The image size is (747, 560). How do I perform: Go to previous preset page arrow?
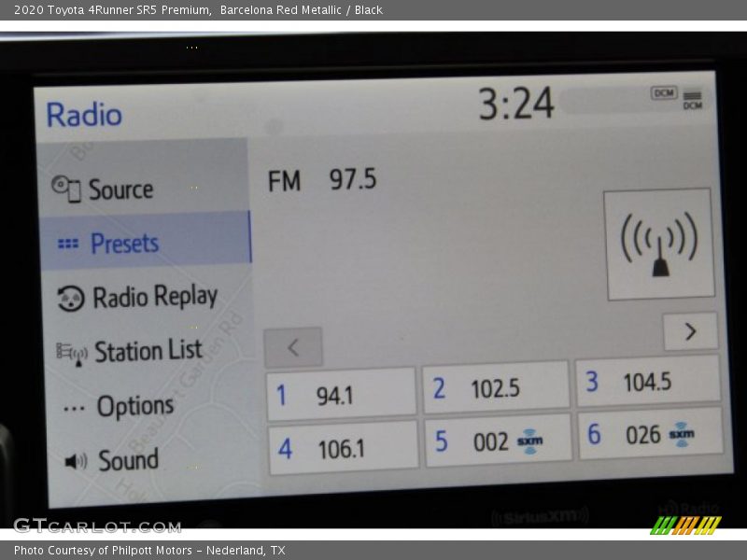tap(293, 347)
